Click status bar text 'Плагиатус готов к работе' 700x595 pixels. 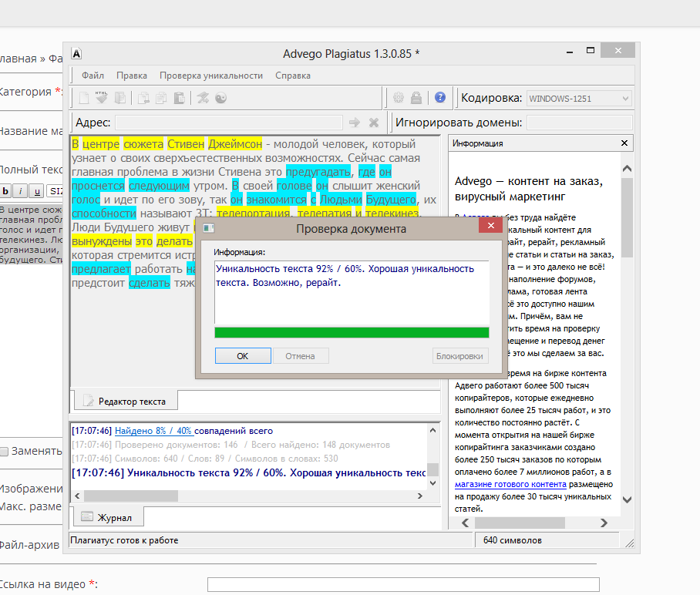[x=125, y=540]
